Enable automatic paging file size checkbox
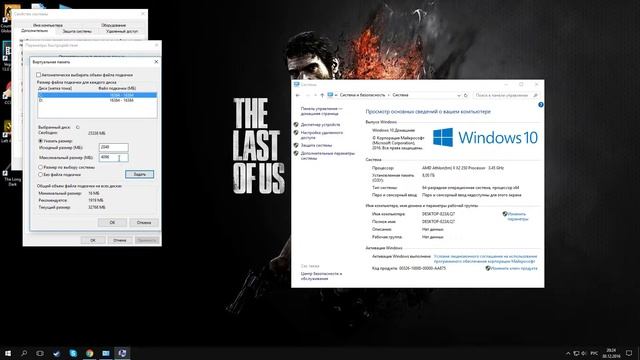 point(38,75)
